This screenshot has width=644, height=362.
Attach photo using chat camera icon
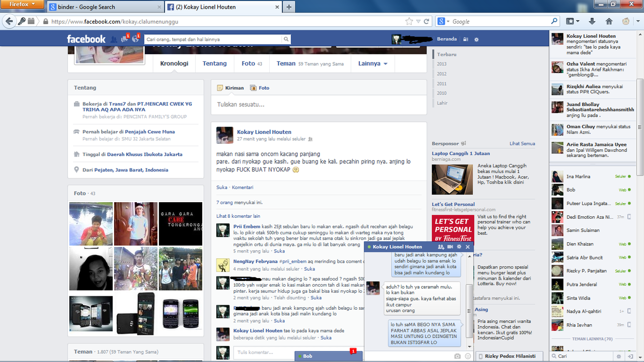[x=457, y=356]
